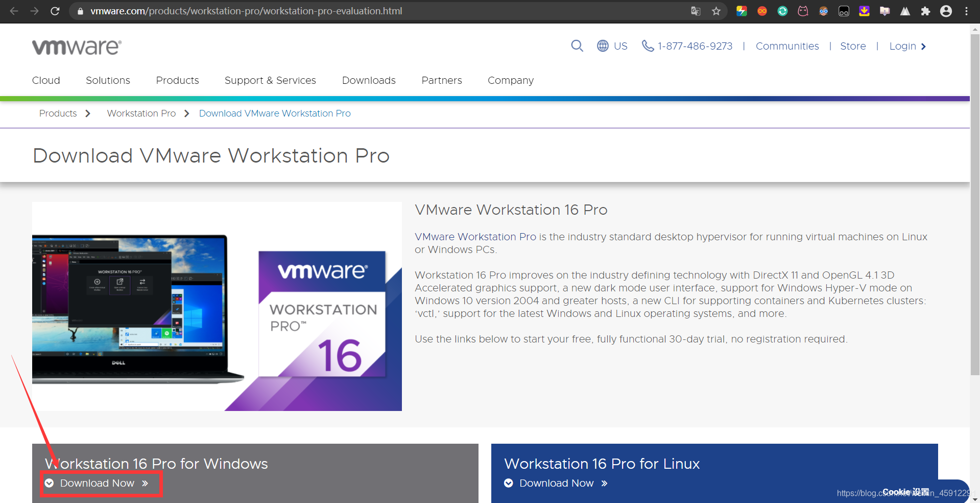The image size is (980, 503).
Task: Click the circled chevron before Windows Download Now
Action: coord(49,483)
